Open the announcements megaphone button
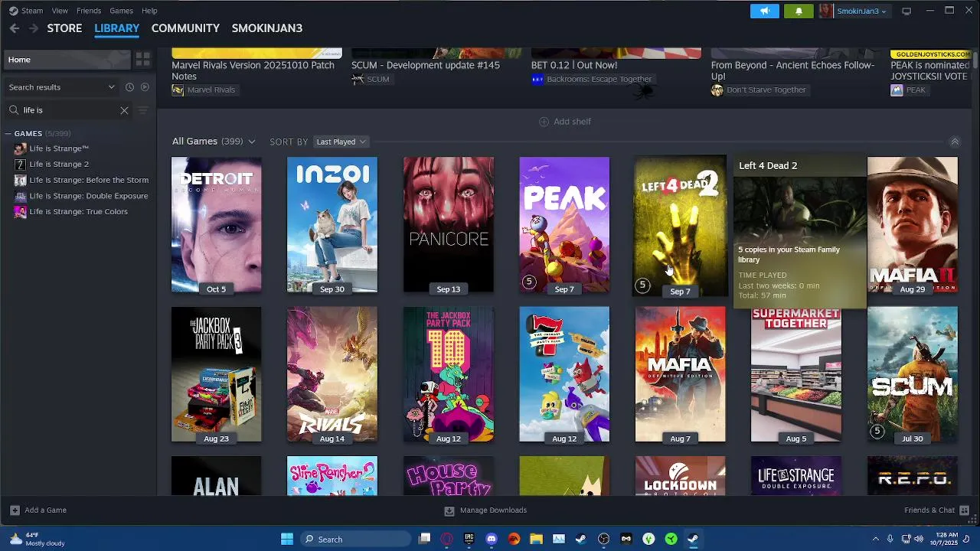Viewport: 980px width, 551px height. tap(764, 11)
